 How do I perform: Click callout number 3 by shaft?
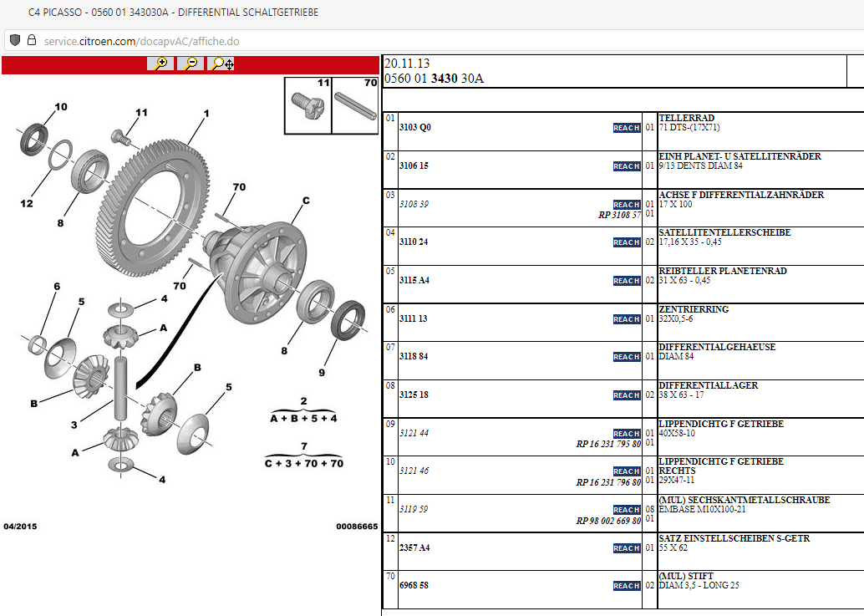[74, 425]
